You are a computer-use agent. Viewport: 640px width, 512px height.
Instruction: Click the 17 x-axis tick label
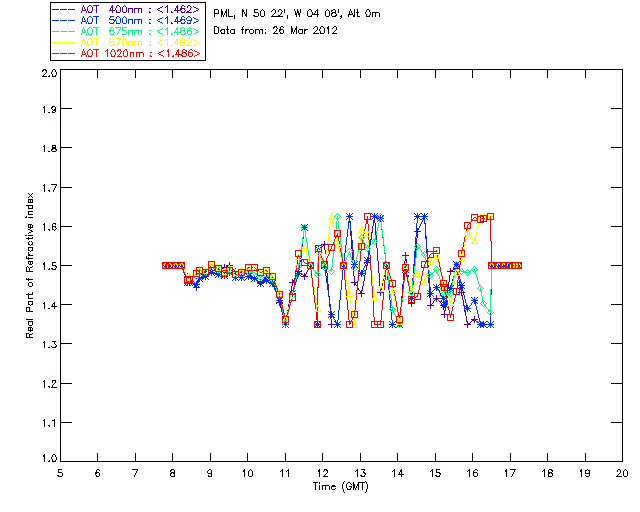[x=510, y=473]
